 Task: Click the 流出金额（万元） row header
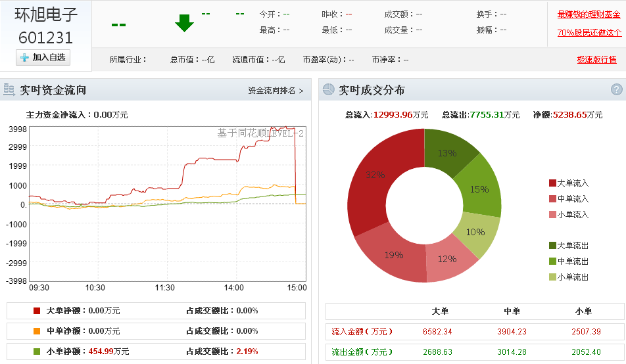[x=362, y=352]
